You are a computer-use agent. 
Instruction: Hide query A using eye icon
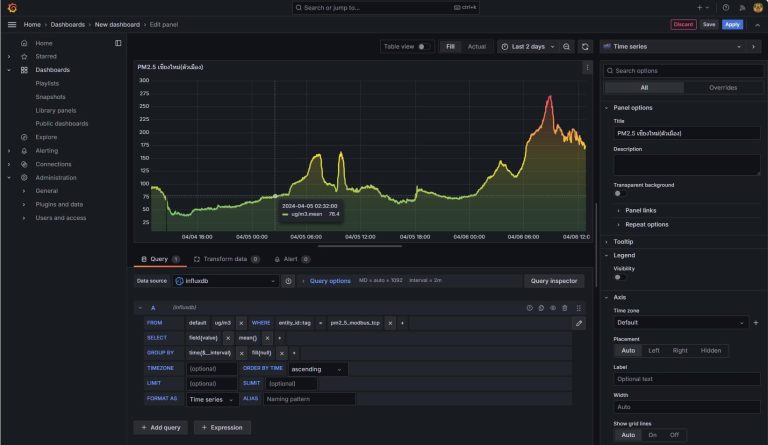pos(553,308)
